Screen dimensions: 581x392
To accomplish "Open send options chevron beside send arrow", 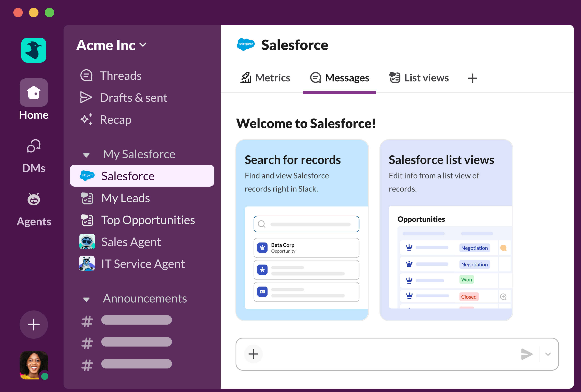I will point(548,354).
